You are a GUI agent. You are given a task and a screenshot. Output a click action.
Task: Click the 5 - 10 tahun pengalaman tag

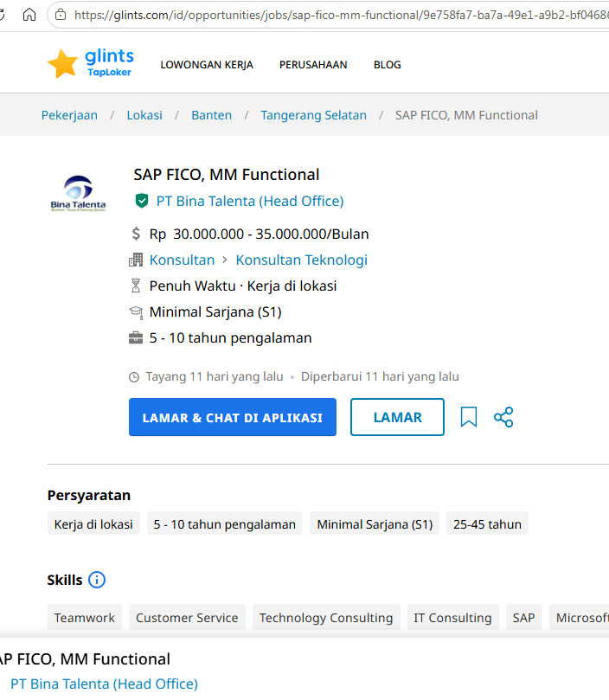pos(225,523)
